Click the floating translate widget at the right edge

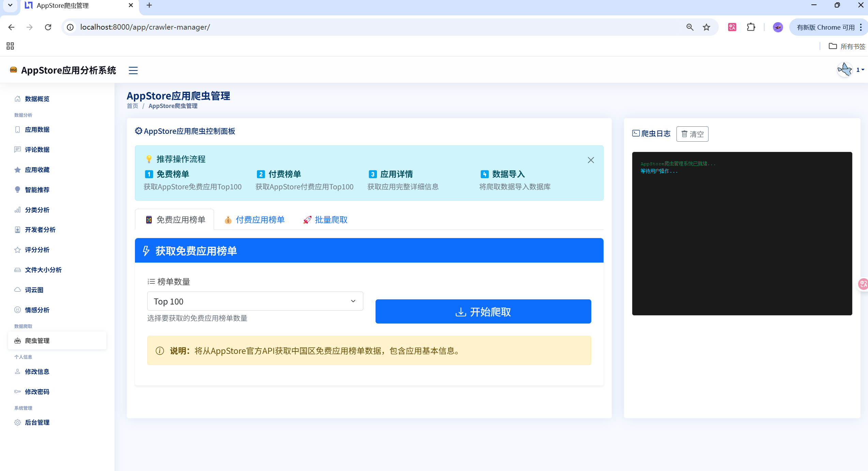[863, 284]
